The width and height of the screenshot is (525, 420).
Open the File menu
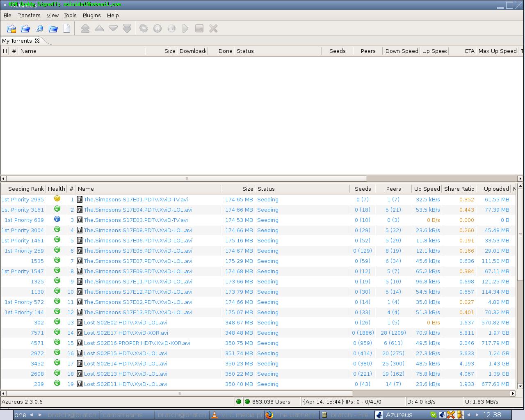click(7, 15)
